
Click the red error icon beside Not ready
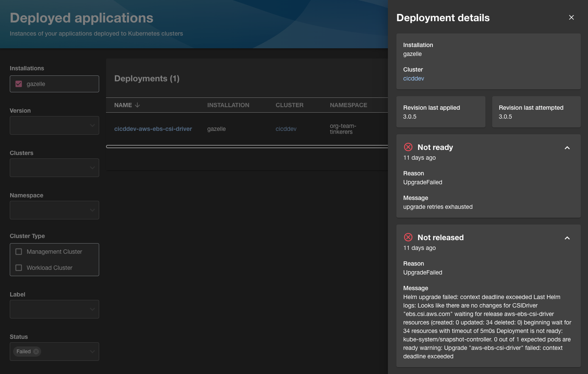click(x=408, y=147)
